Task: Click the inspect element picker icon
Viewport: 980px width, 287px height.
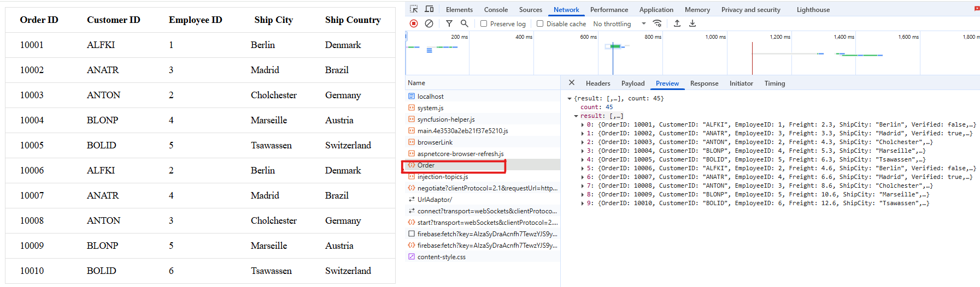Action: pyautogui.click(x=414, y=9)
